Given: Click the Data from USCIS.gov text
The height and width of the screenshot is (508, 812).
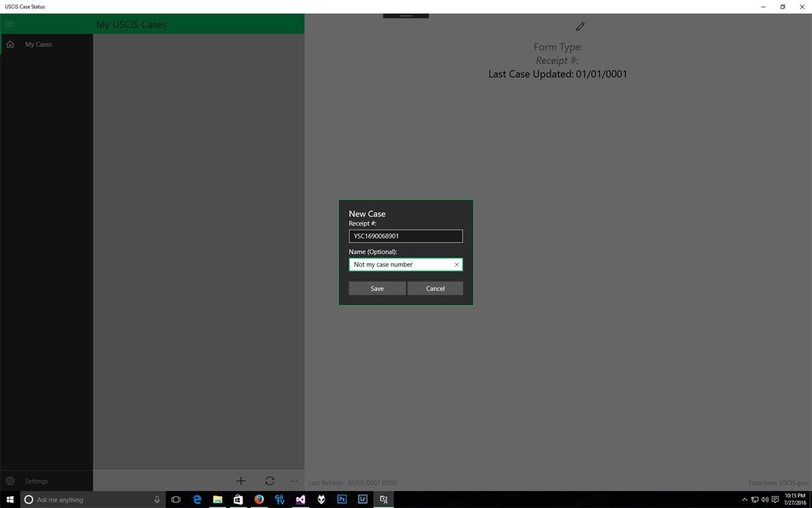Looking at the screenshot, I should [x=778, y=483].
